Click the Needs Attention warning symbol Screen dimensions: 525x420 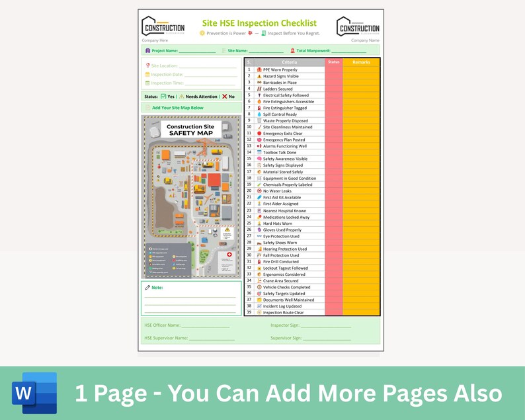coord(181,97)
